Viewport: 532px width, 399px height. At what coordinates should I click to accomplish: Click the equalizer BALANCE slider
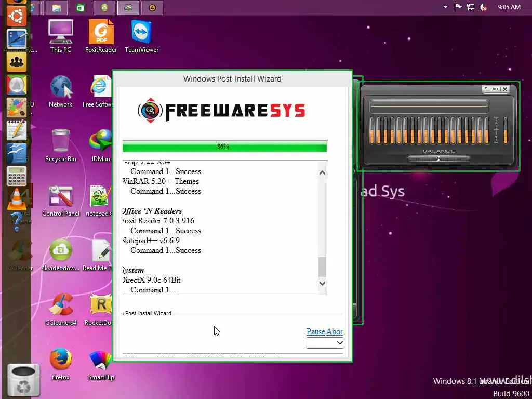[x=438, y=158]
